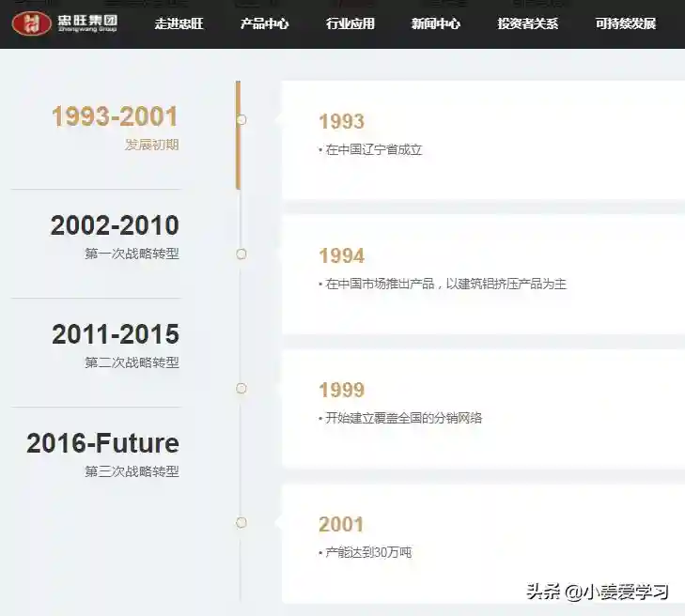Open the 走进忠旺 menu

pyautogui.click(x=179, y=23)
